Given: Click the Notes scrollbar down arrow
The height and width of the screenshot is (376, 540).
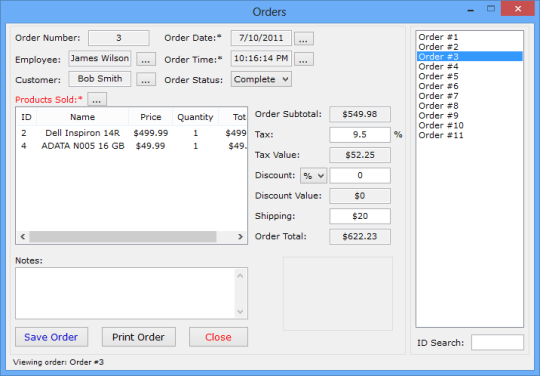Looking at the screenshot, I should click(240, 311).
